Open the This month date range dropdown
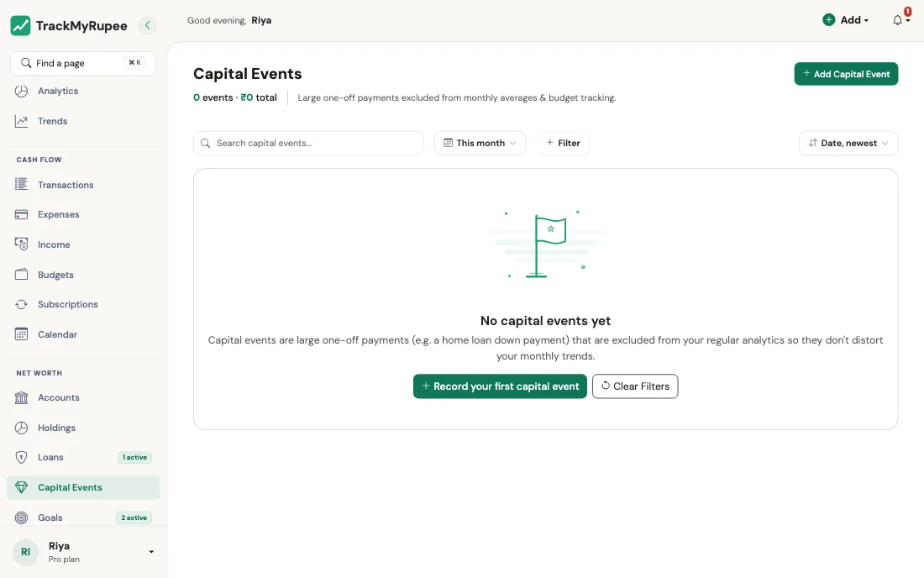The image size is (924, 578). point(480,143)
